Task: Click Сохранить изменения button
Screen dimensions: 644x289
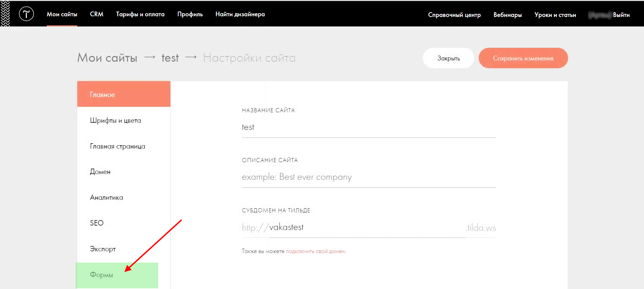Action: point(523,58)
